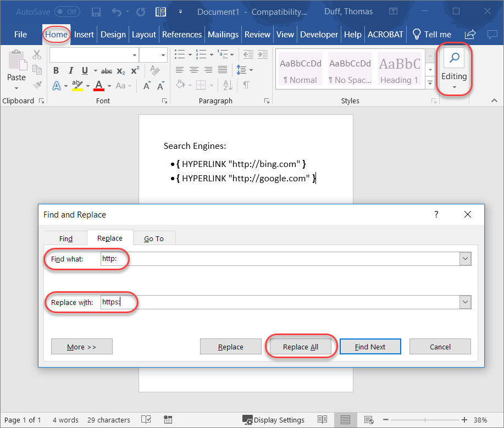Image resolution: width=504 pixels, height=428 pixels.
Task: Open the Replace with dropdown arrow
Action: [465, 302]
